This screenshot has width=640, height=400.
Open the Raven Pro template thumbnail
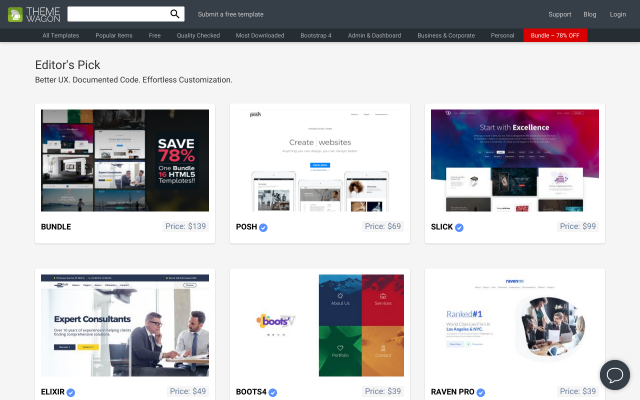click(515, 325)
